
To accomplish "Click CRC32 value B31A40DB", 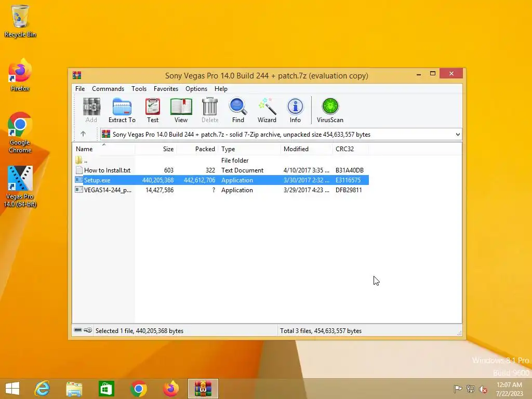I will pyautogui.click(x=350, y=170).
